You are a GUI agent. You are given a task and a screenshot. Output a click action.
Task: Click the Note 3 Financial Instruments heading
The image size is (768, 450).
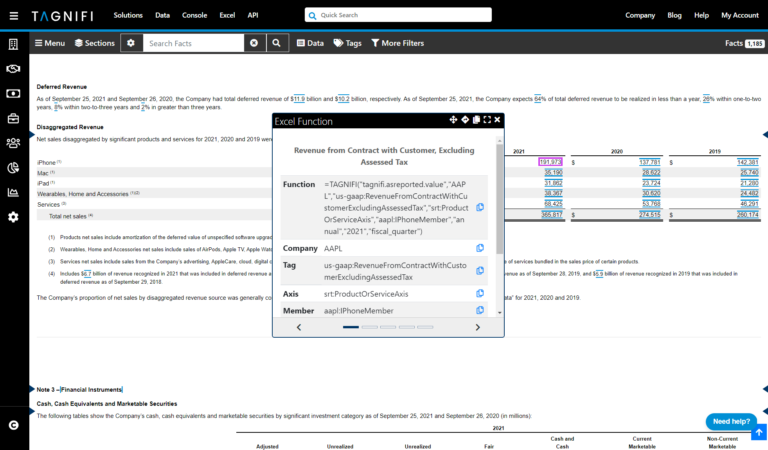click(79, 390)
